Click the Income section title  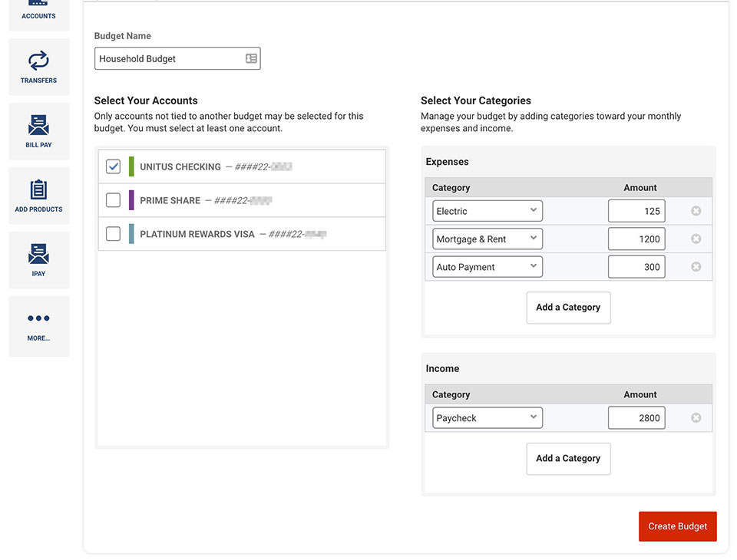pos(442,368)
